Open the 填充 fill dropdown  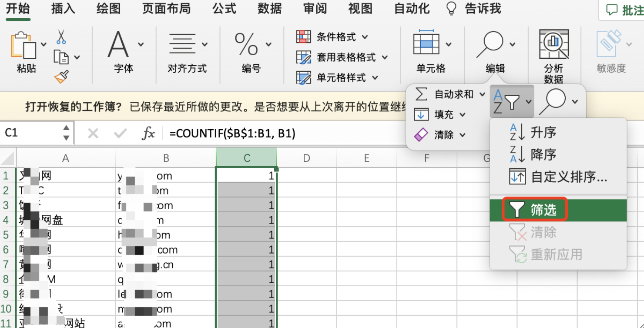(462, 115)
